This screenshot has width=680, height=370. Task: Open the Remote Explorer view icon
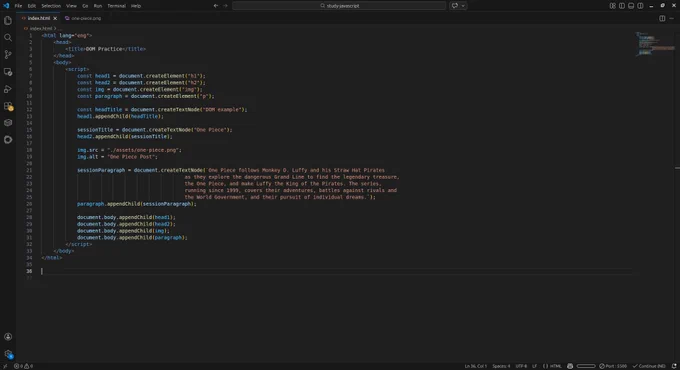pyautogui.click(x=8, y=72)
